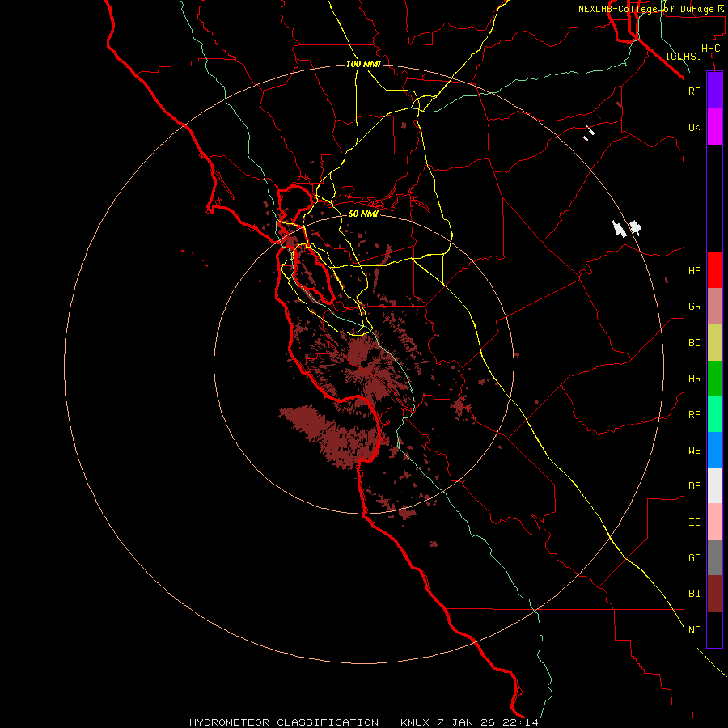Image resolution: width=728 pixels, height=728 pixels.
Task: Click the 'HR' legend label
Action: pyautogui.click(x=694, y=379)
